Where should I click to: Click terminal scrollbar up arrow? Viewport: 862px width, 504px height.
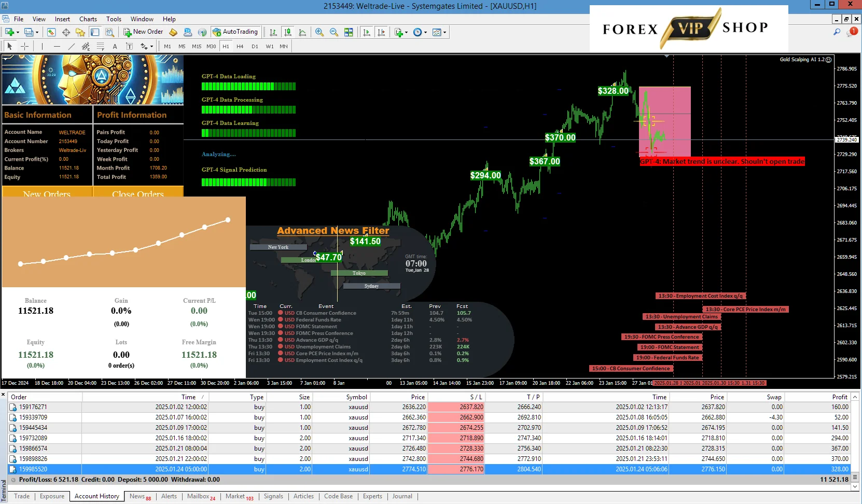pyautogui.click(x=855, y=397)
